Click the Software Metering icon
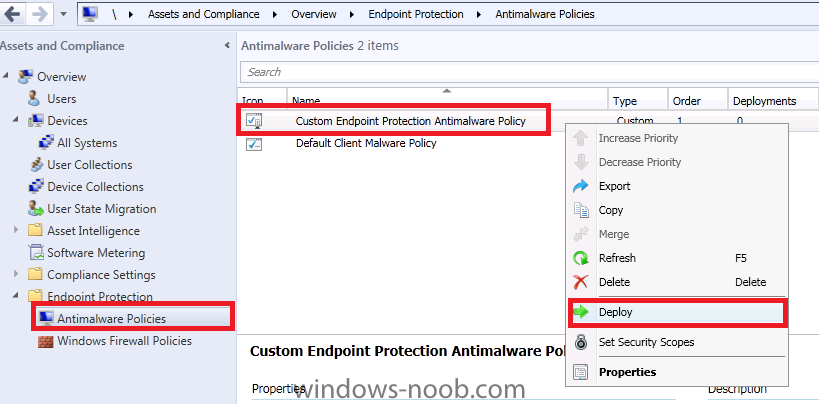 (x=36, y=252)
